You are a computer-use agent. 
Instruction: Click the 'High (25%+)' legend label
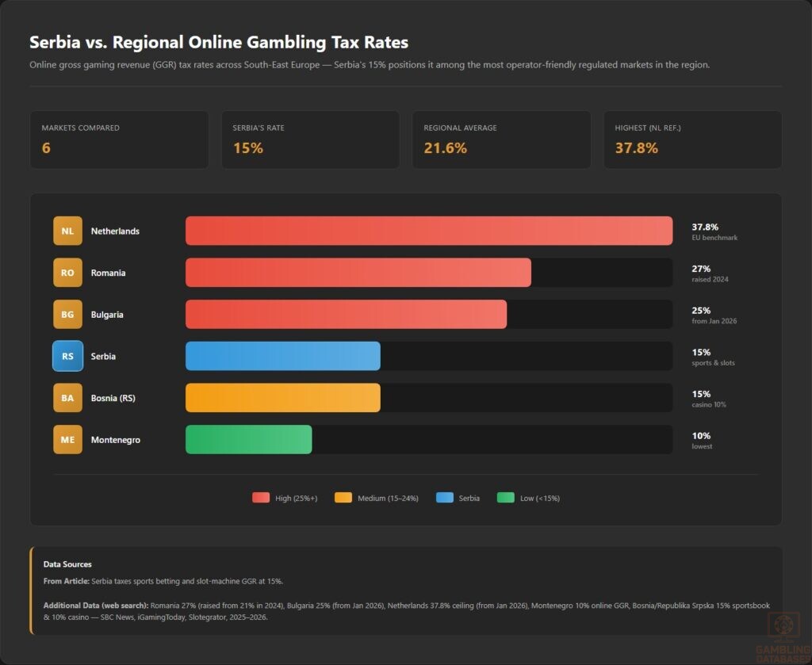click(297, 499)
